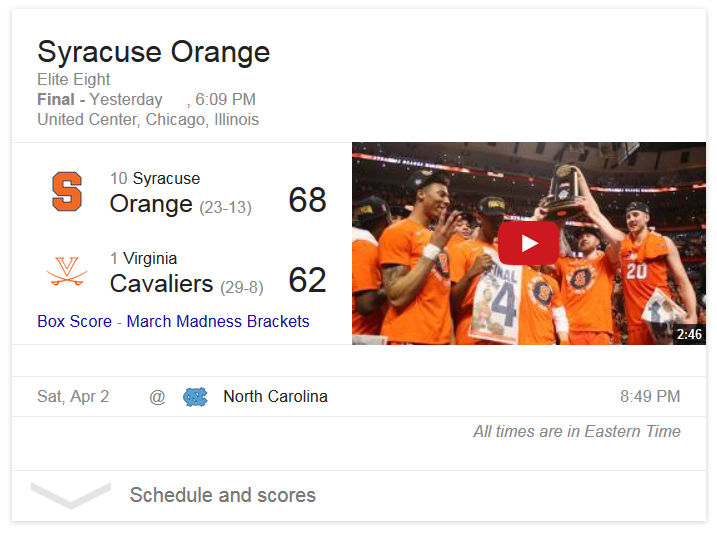Click the Elite Eight round label
The image size is (717, 535).
74,80
